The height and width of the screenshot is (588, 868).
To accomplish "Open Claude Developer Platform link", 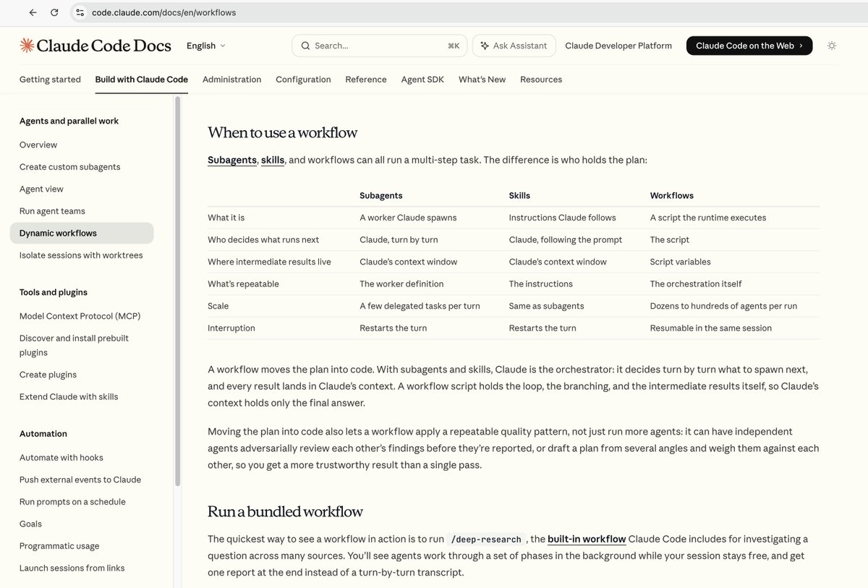I will pos(618,46).
